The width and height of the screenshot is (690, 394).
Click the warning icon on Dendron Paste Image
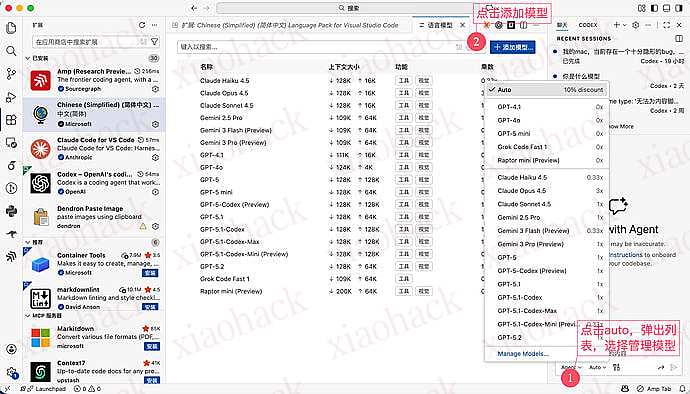(x=143, y=226)
